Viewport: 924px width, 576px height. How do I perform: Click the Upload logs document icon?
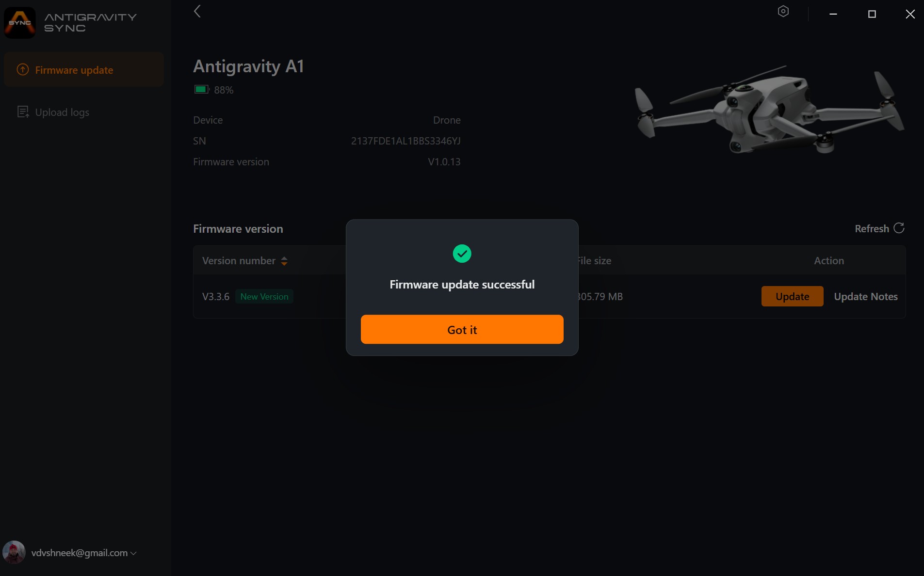click(x=23, y=112)
